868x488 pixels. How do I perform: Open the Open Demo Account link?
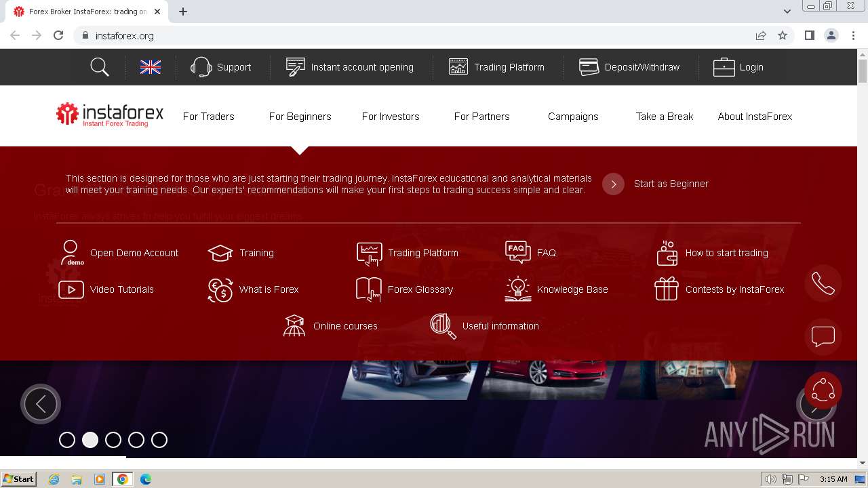pos(134,253)
